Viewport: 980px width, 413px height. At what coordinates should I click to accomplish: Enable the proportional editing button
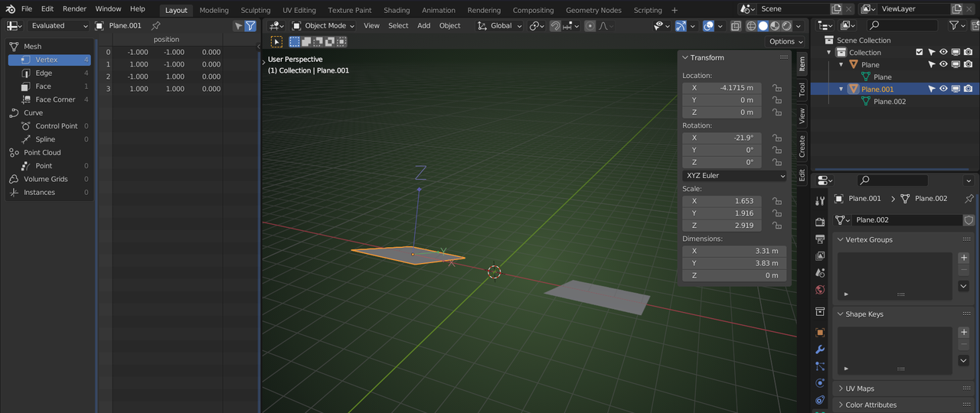pyautogui.click(x=590, y=25)
